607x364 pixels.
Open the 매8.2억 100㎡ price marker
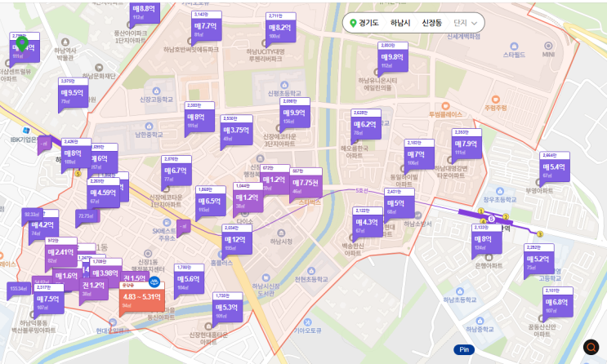coord(281,29)
